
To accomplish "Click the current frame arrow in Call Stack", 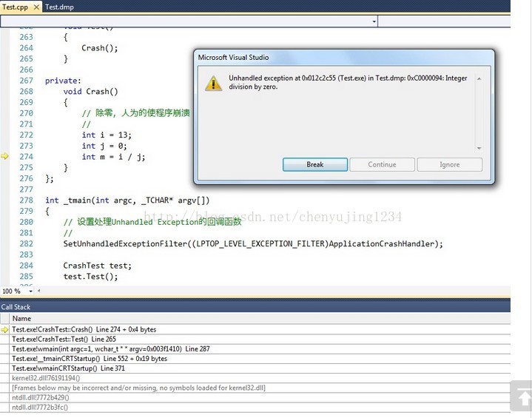I will [x=4, y=330].
